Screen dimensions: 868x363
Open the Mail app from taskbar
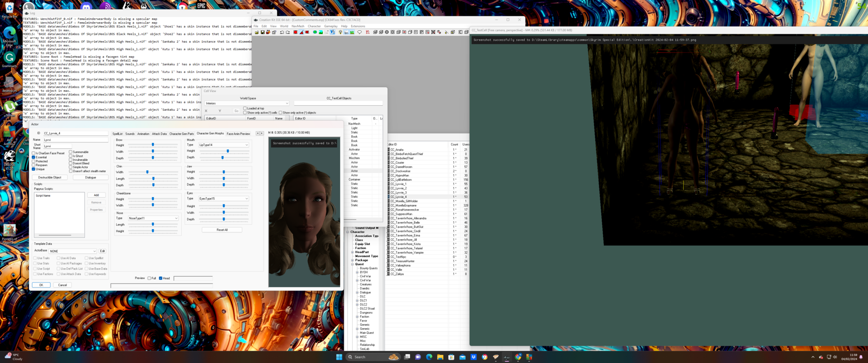[462, 357]
